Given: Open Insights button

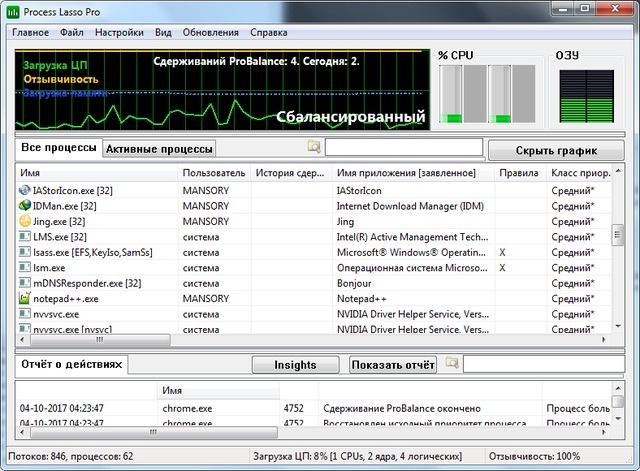Looking at the screenshot, I should [x=295, y=365].
